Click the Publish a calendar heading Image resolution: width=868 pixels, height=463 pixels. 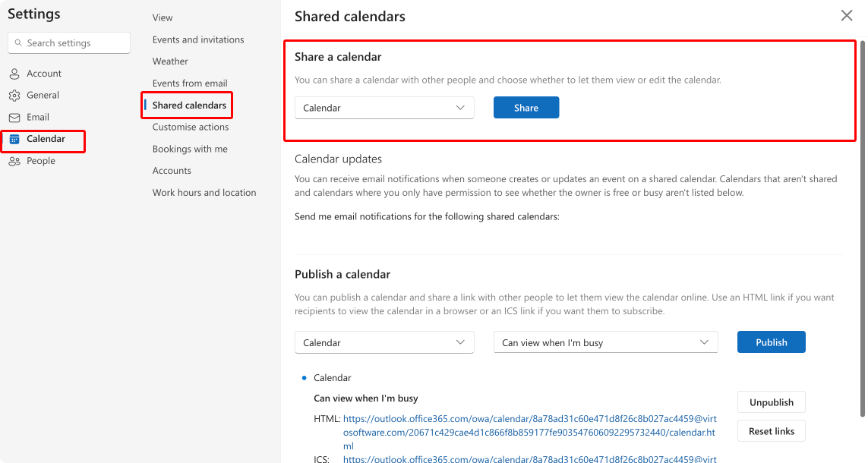tap(342, 274)
